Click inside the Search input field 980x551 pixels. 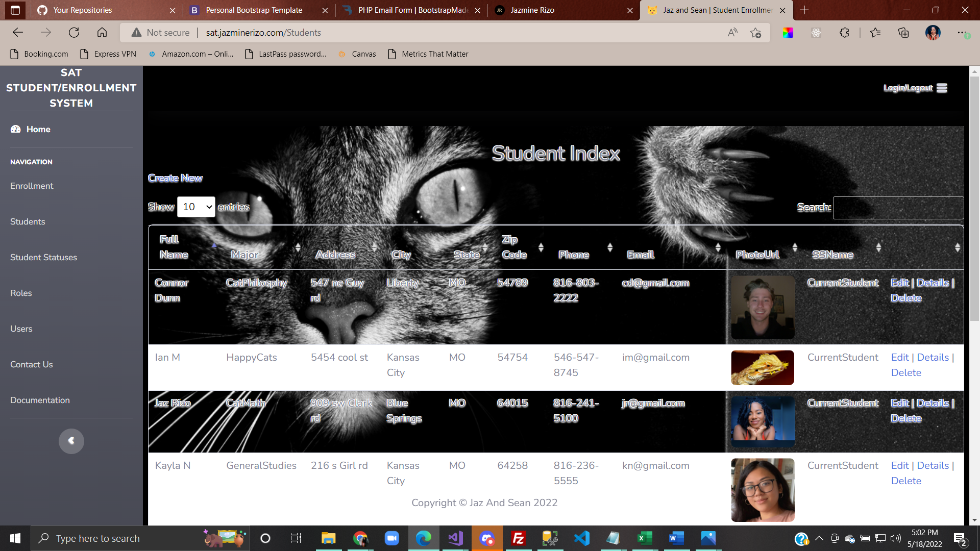point(898,208)
